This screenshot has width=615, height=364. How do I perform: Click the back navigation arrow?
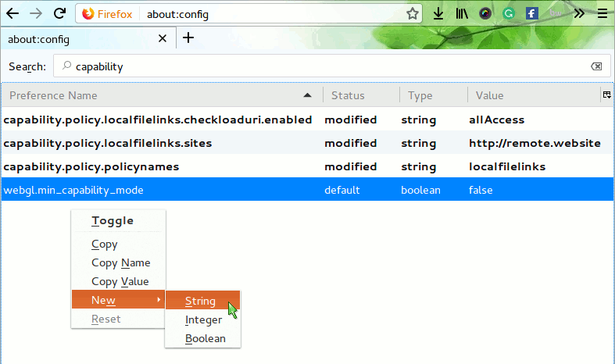coord(13,13)
